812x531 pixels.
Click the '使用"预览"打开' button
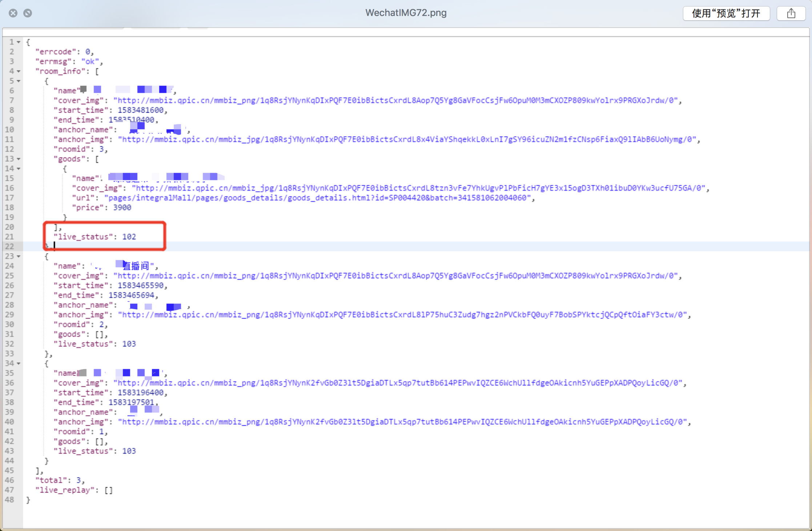point(726,13)
